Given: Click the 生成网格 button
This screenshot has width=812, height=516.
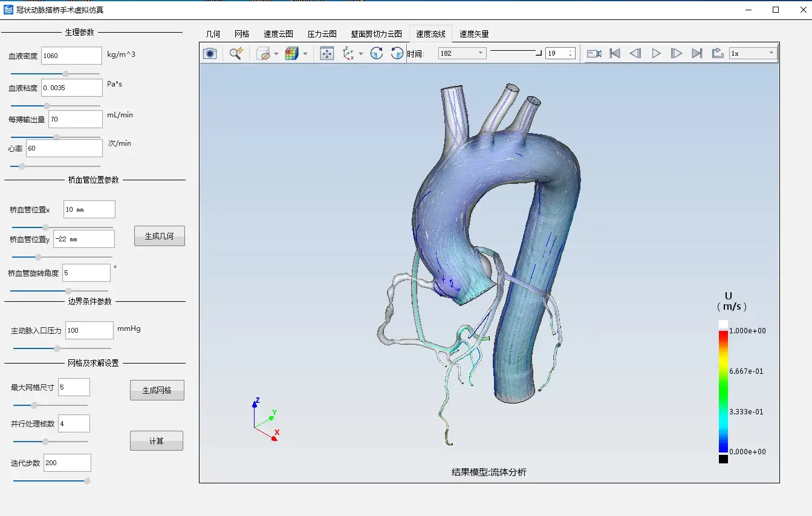Looking at the screenshot, I should [x=157, y=390].
